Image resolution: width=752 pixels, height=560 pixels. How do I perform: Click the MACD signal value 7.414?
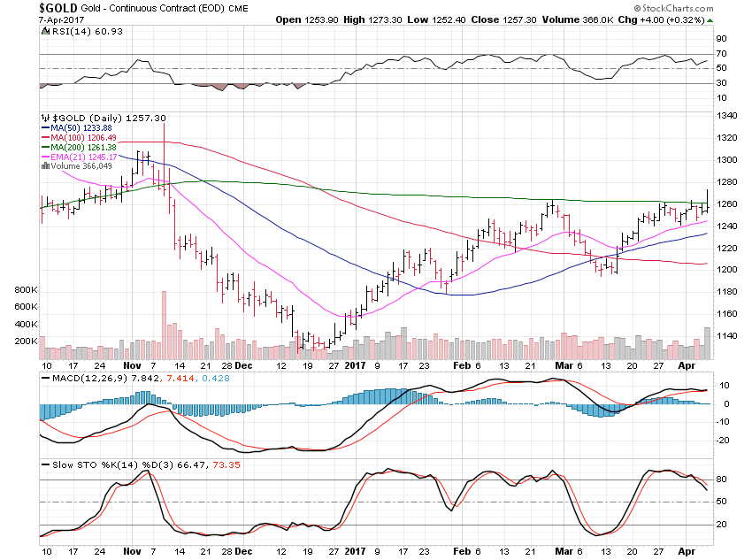point(180,379)
